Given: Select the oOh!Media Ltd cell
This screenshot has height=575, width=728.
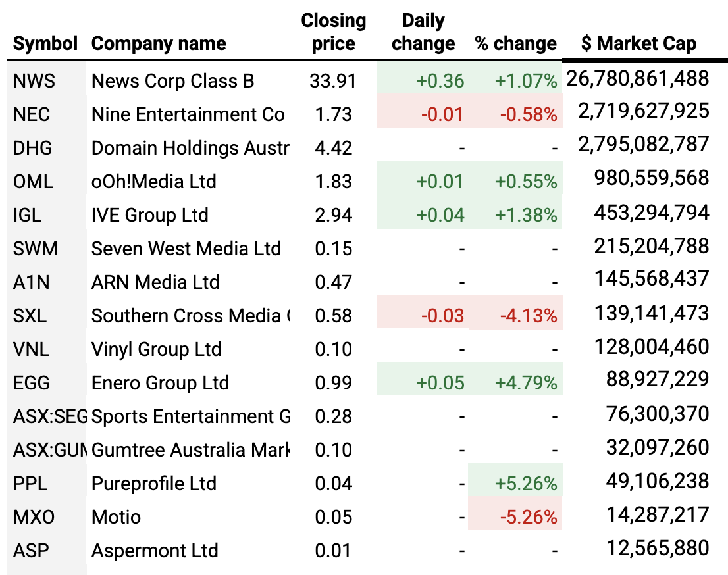Looking at the screenshot, I should pos(154,182).
